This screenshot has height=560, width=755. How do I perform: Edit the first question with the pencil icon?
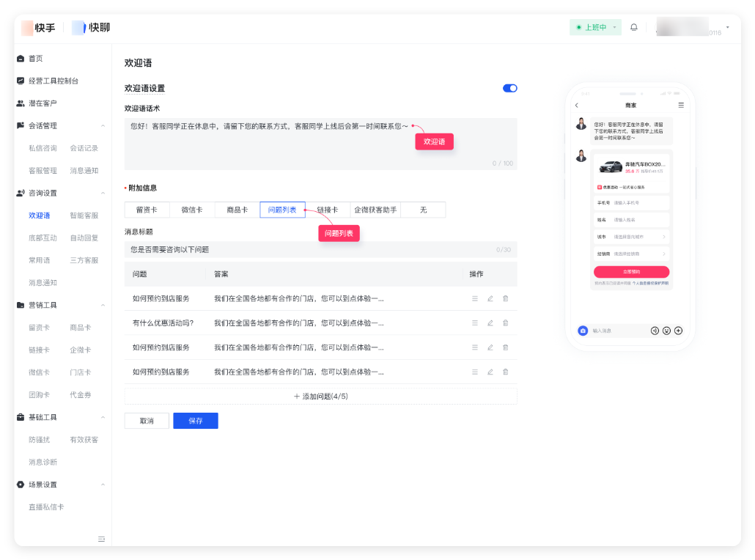coord(490,298)
